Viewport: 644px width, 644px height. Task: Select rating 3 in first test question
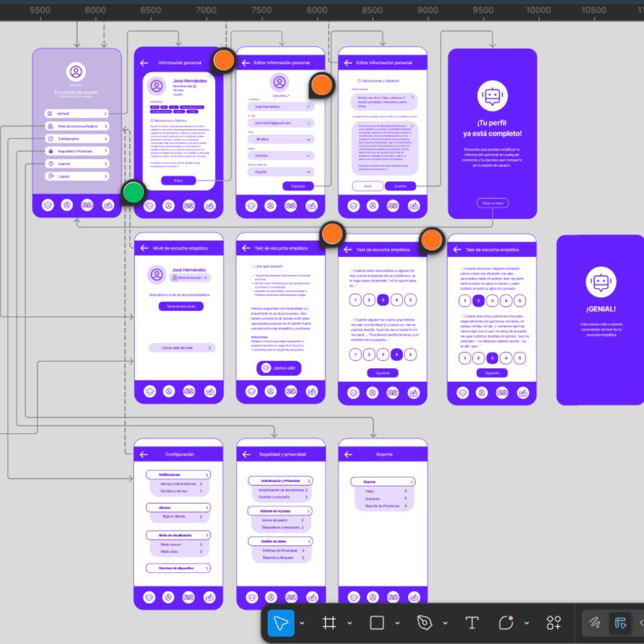click(x=383, y=300)
